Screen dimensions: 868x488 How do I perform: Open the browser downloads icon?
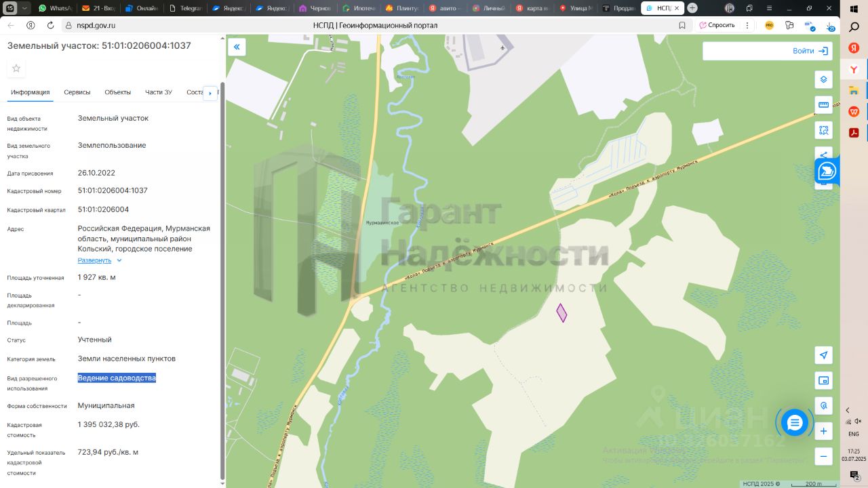pyautogui.click(x=830, y=26)
